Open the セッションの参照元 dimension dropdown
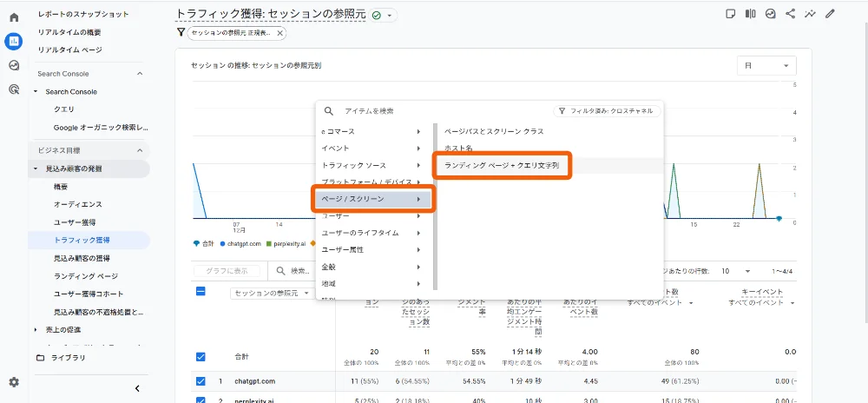The image size is (868, 403). [x=273, y=294]
